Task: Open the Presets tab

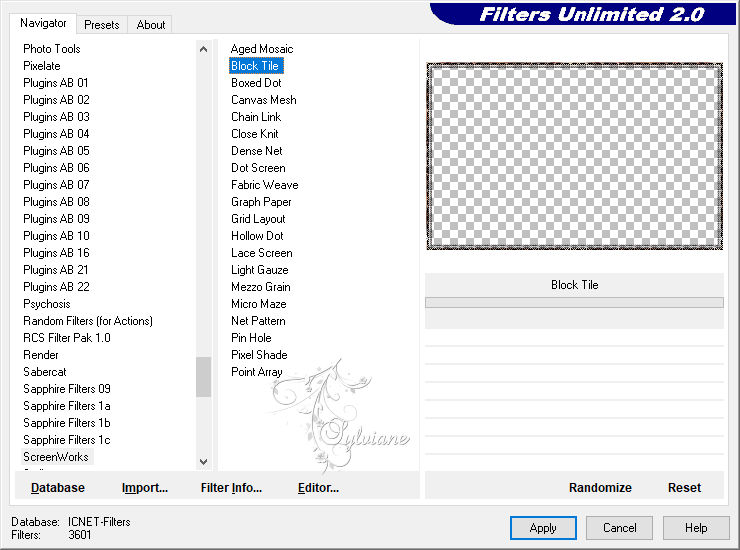Action: click(101, 25)
